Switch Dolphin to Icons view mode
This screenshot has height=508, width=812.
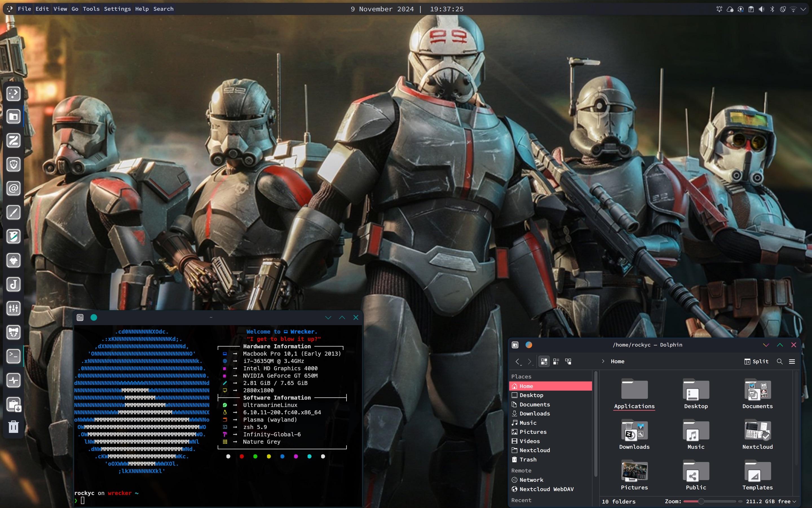[x=544, y=361]
